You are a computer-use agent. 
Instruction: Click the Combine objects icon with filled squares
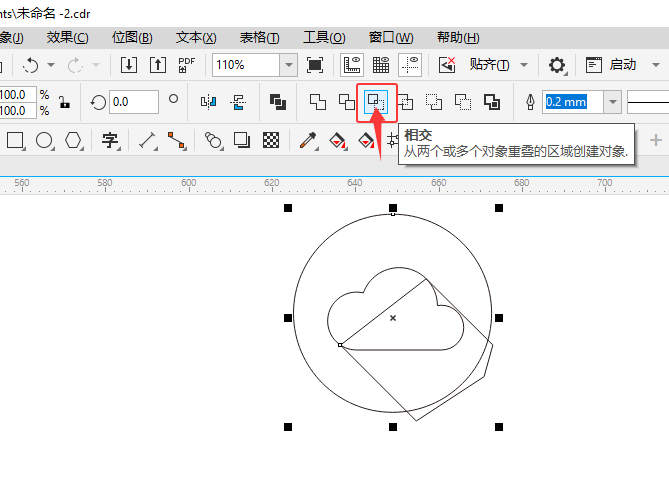click(278, 102)
